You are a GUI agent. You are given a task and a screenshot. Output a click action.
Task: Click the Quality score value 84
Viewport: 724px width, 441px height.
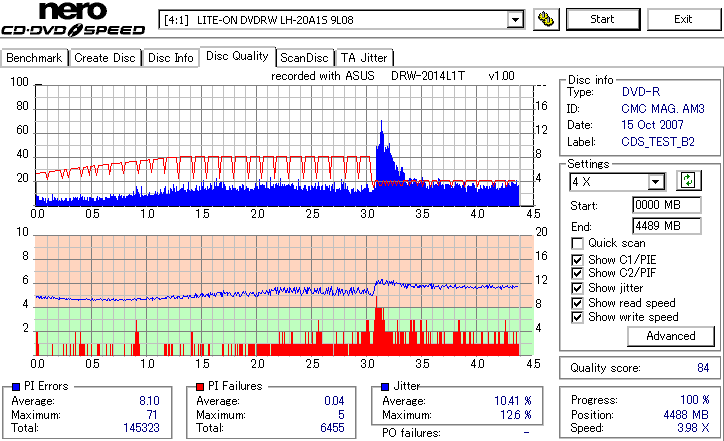703,368
